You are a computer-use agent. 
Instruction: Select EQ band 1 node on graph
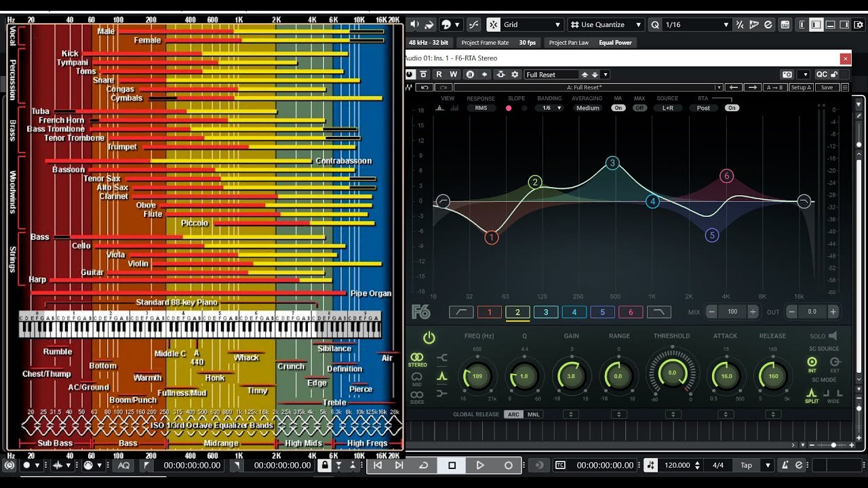point(491,237)
